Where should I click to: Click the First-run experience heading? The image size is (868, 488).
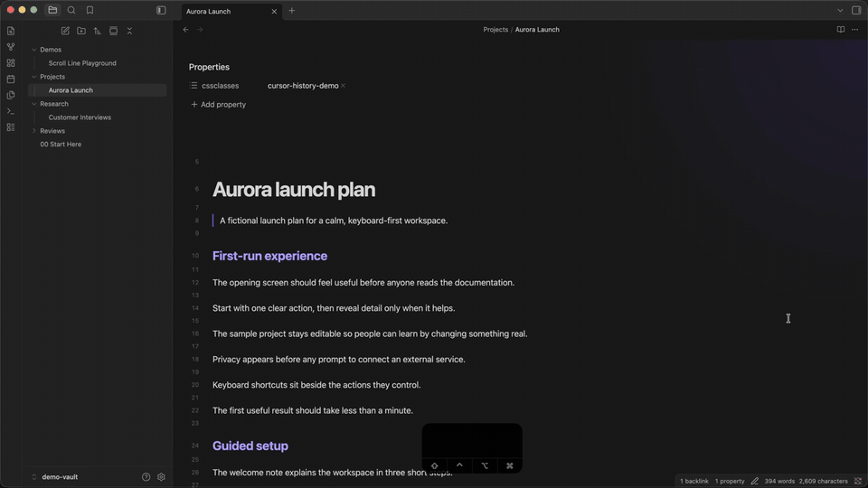[x=269, y=256]
